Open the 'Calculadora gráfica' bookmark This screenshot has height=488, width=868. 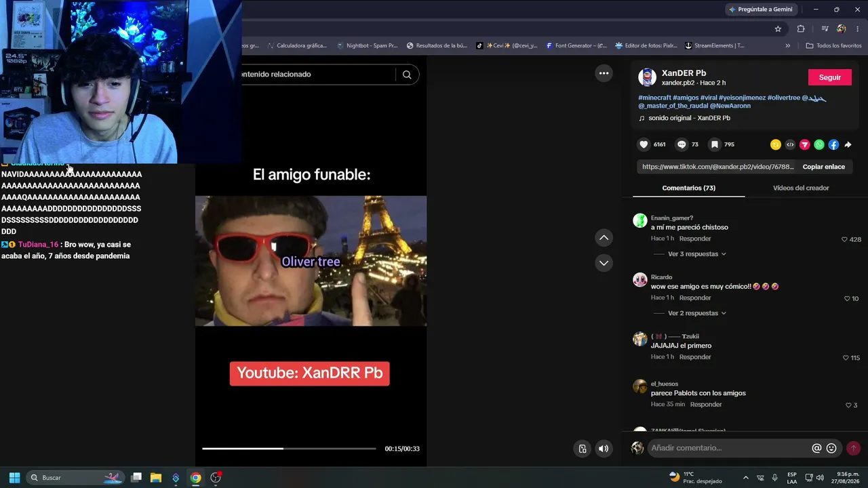pos(296,45)
